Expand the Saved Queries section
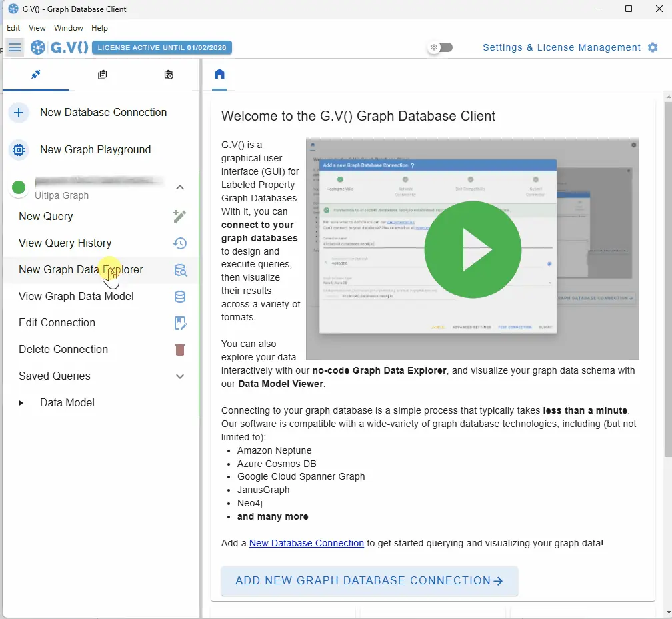This screenshot has height=619, width=672. coord(180,376)
